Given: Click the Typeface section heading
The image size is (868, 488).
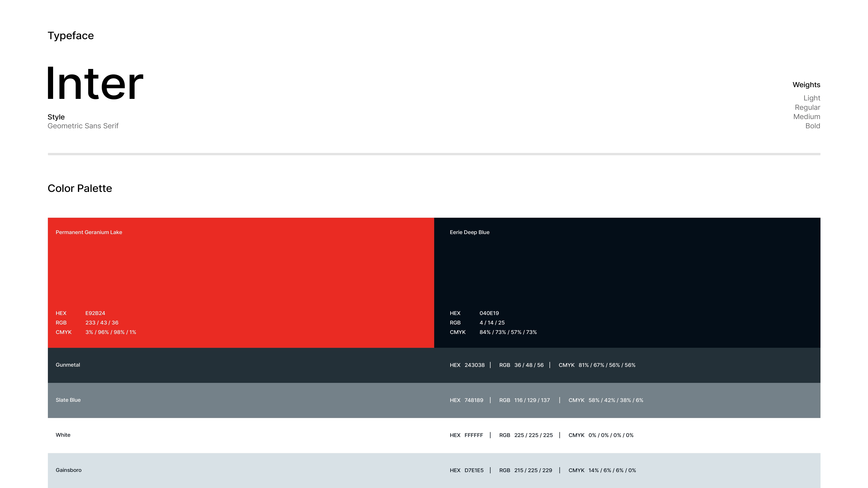Looking at the screenshot, I should [x=71, y=36].
